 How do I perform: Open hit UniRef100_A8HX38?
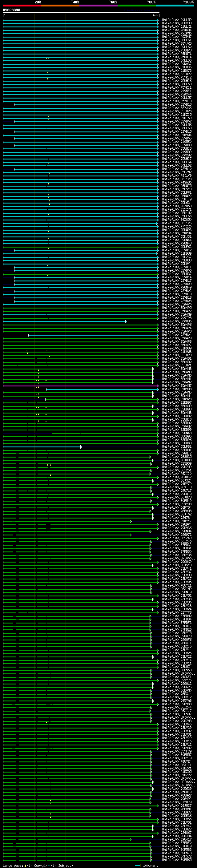(x=177, y=23)
